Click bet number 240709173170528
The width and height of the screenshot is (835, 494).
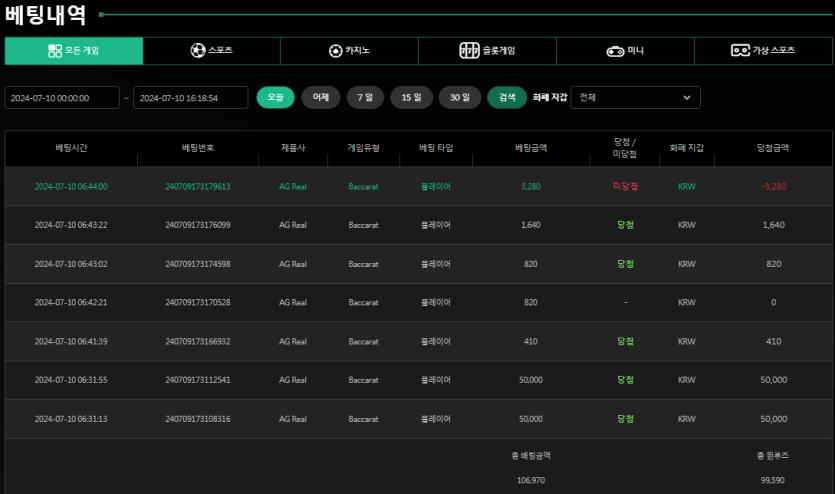[x=198, y=302]
